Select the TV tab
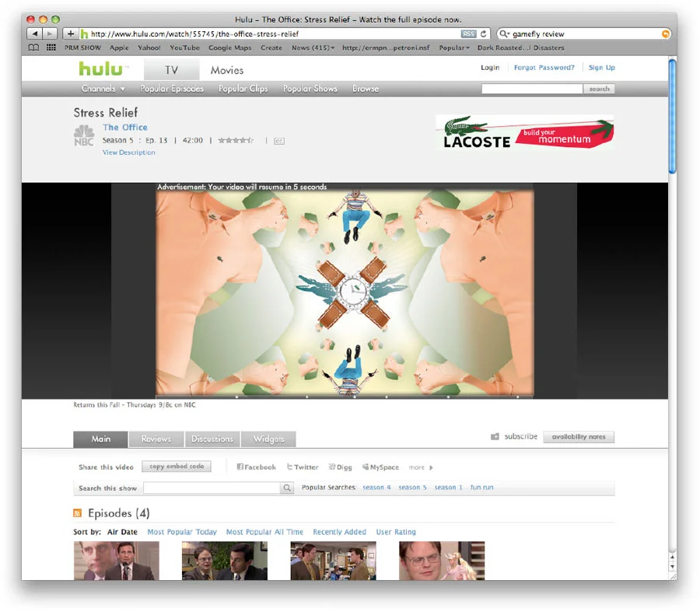Image resolution: width=700 pixels, height=612 pixels. tap(171, 70)
